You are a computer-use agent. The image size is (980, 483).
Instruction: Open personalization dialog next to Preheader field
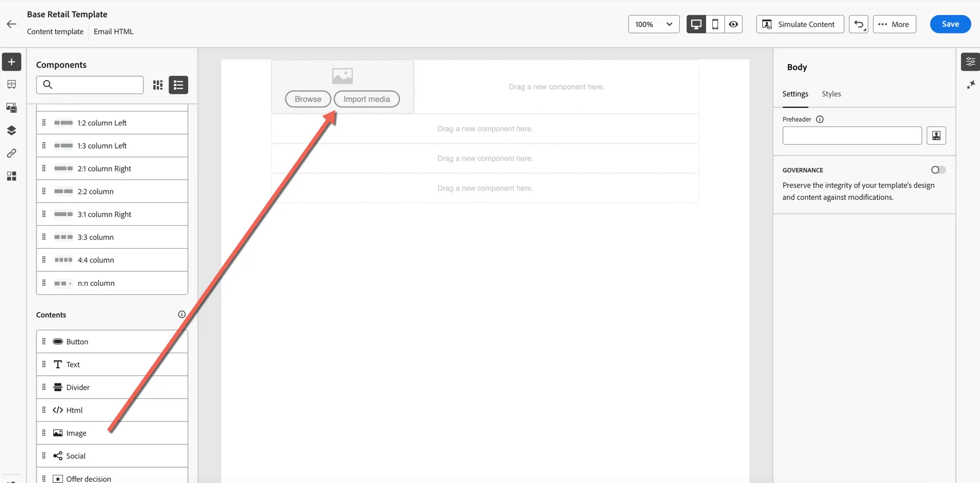click(x=936, y=135)
